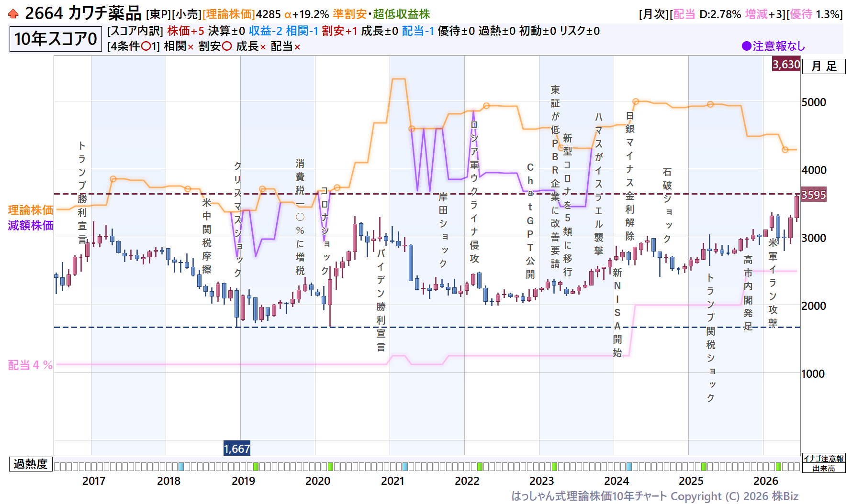Click the クリスマスショック event marker
Image resolution: width=852 pixels, height=504 pixels.
point(238,220)
